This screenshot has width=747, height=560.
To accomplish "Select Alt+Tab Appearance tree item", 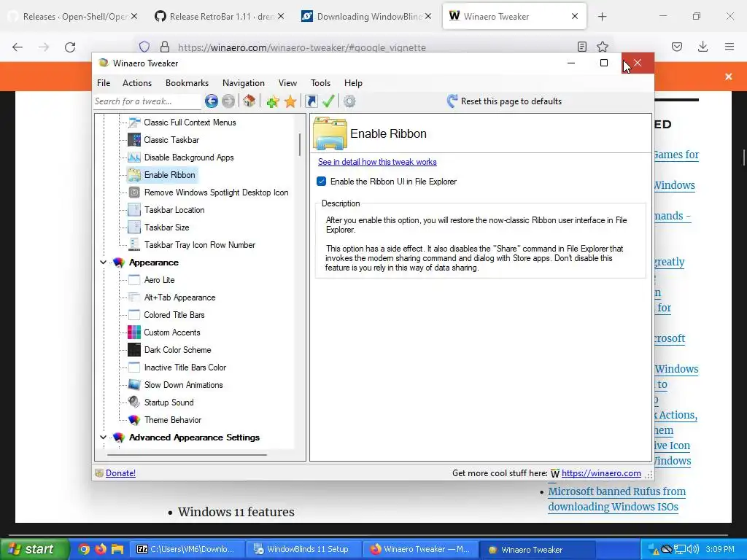I will tap(179, 297).
